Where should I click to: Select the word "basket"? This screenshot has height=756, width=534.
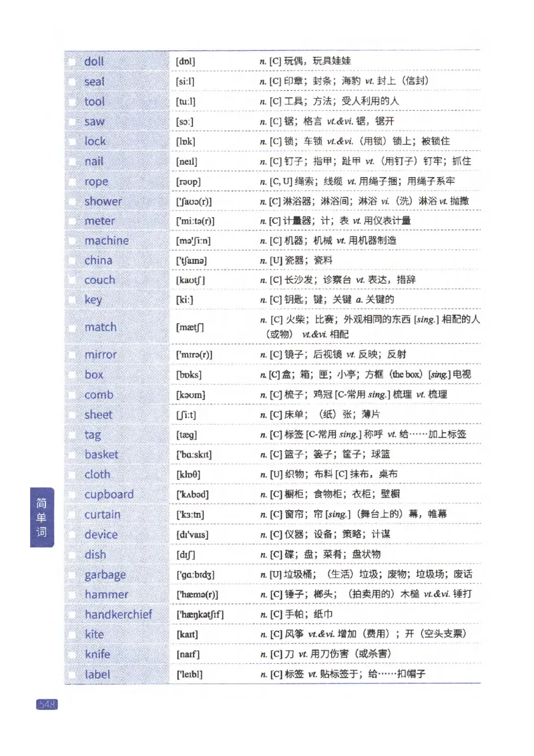pos(101,454)
